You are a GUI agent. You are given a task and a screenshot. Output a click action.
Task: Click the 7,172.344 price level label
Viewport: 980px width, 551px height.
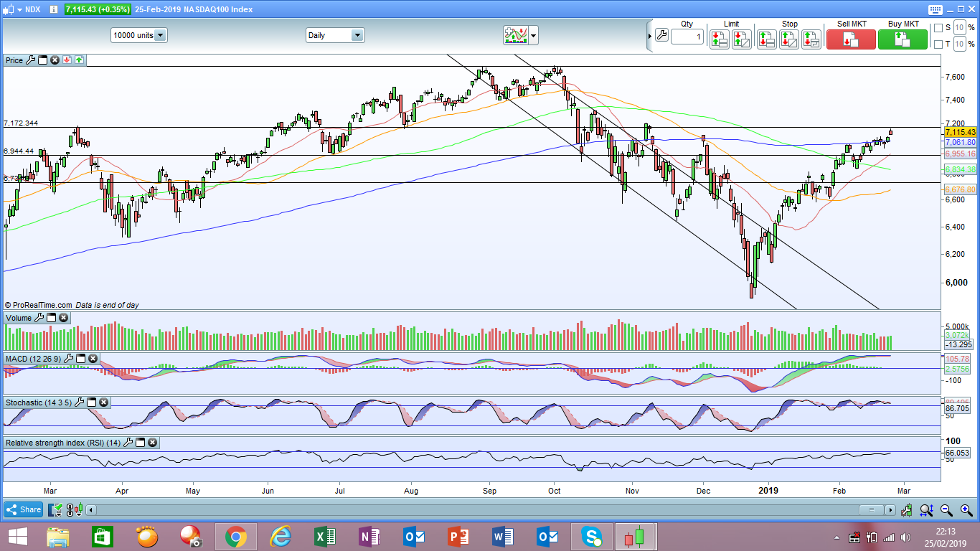(x=21, y=123)
